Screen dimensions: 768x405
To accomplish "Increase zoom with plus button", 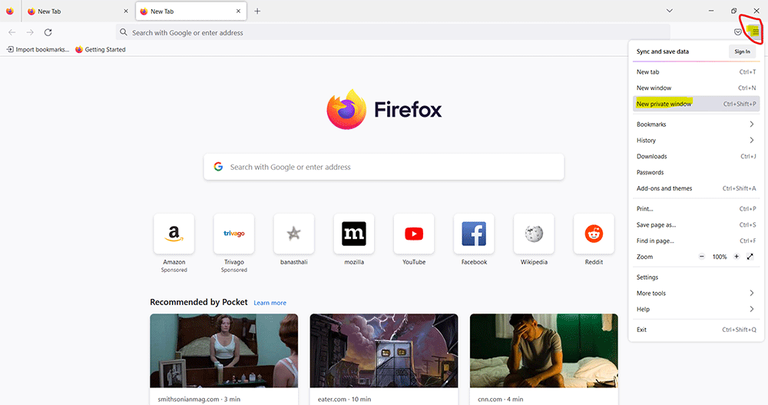I will [x=736, y=257].
